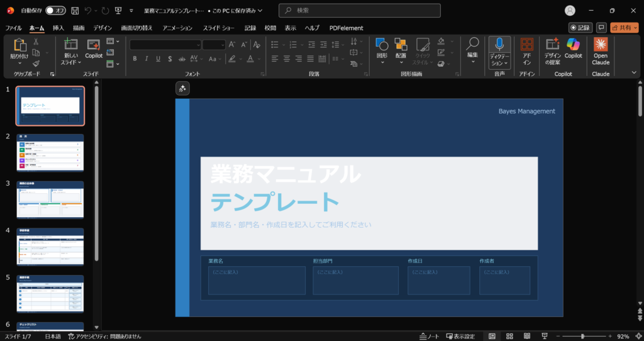Start dictation with the microphone icon

coord(499,44)
